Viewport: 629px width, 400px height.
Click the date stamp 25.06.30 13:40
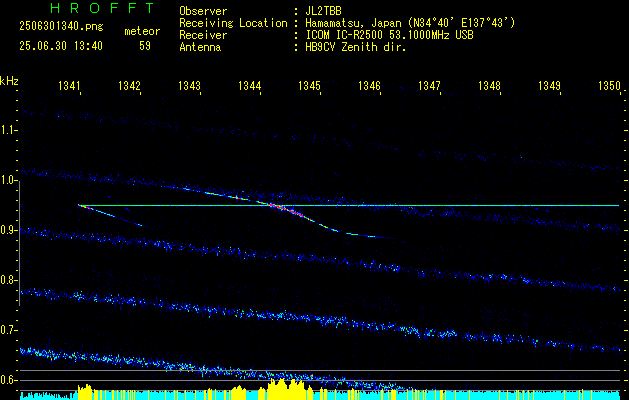61,46
